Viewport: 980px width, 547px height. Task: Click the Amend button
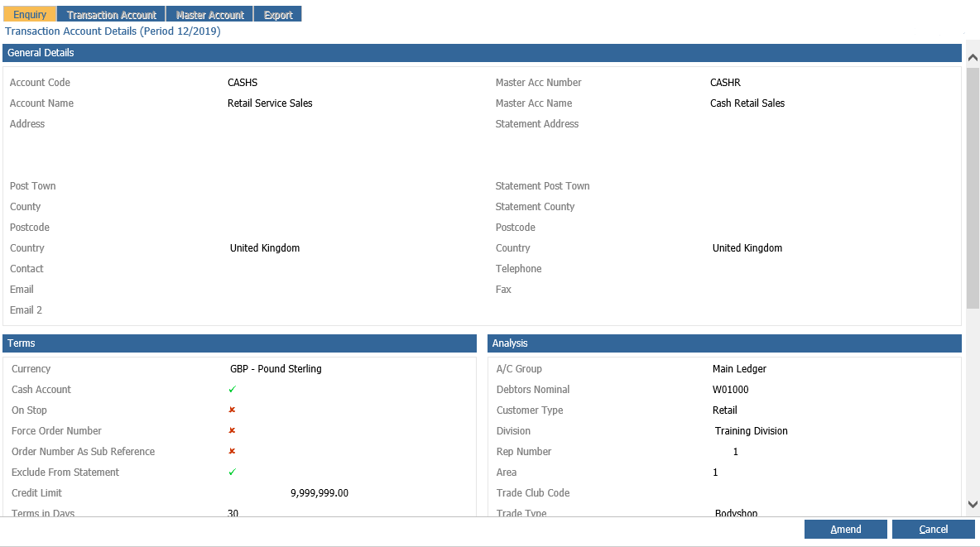(x=846, y=529)
